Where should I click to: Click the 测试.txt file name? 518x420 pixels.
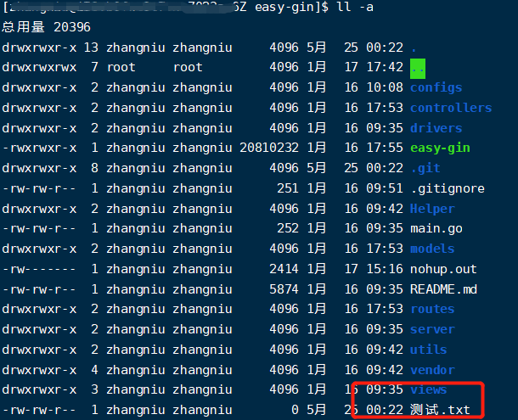coord(439,410)
